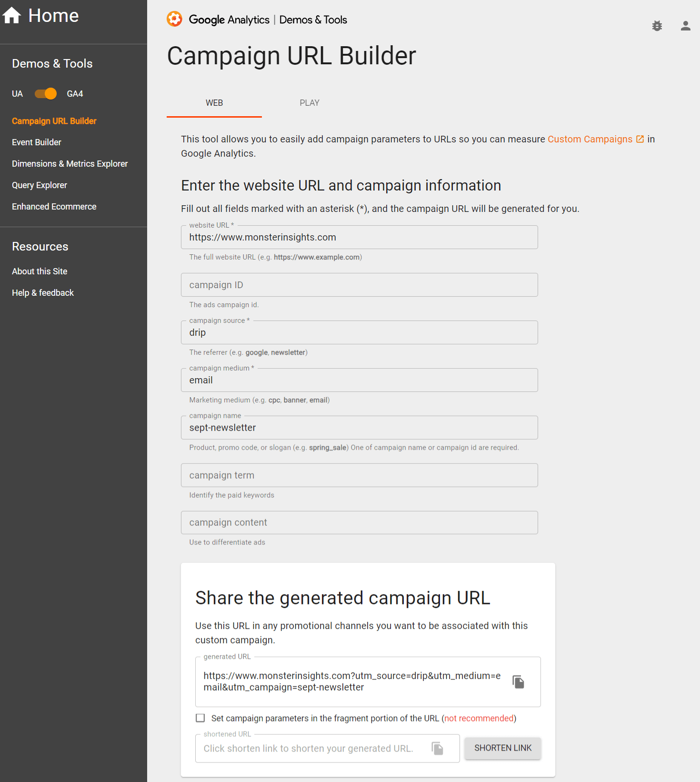This screenshot has height=782, width=700.
Task: Select the WEB tab
Action: pos(214,103)
